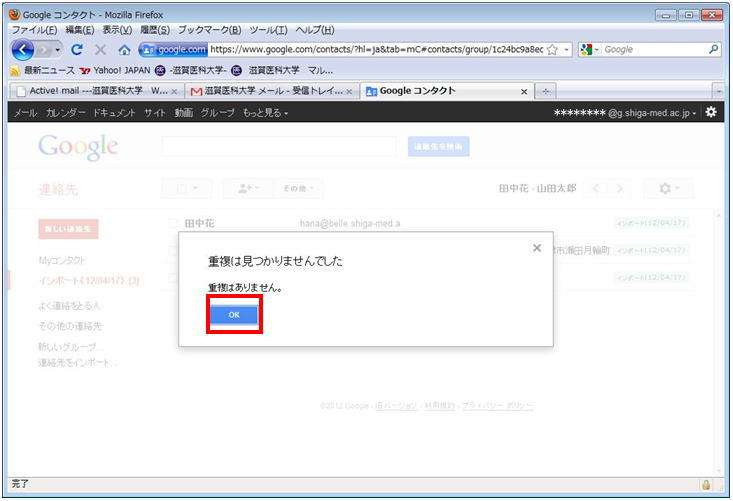
Task: Close the duplicates dialog with X
Action: 537,248
